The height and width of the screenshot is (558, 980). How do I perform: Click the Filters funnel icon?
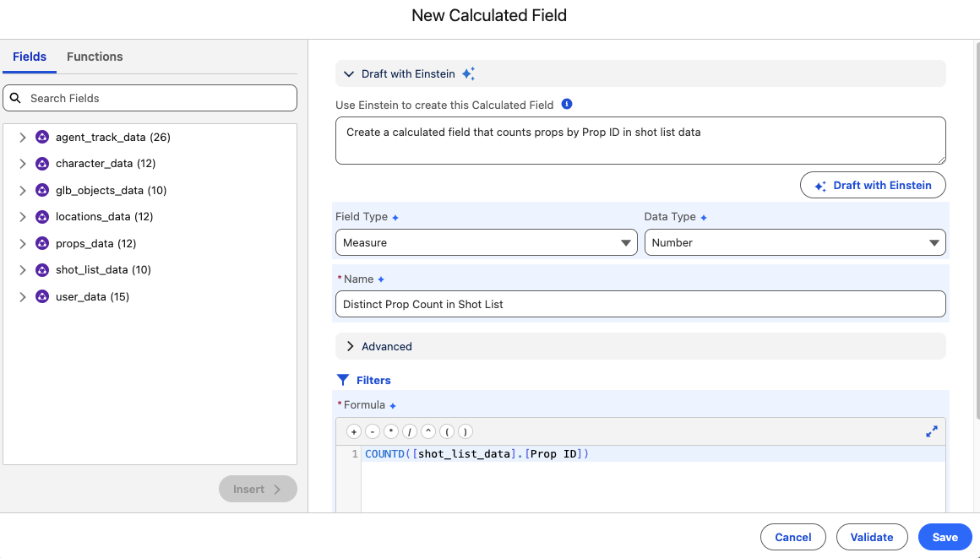tap(343, 380)
